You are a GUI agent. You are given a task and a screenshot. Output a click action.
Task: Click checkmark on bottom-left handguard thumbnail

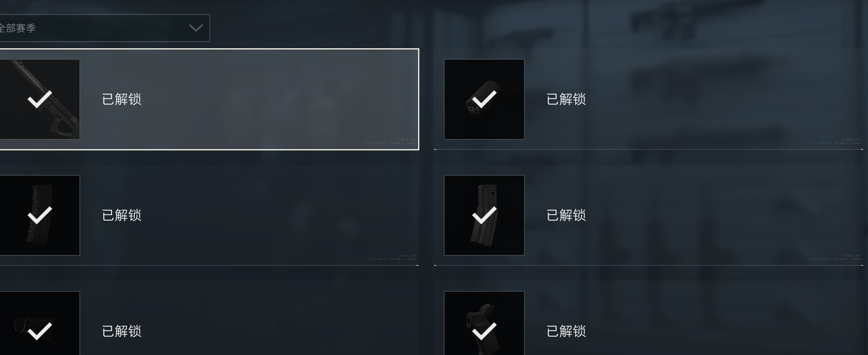(x=40, y=331)
